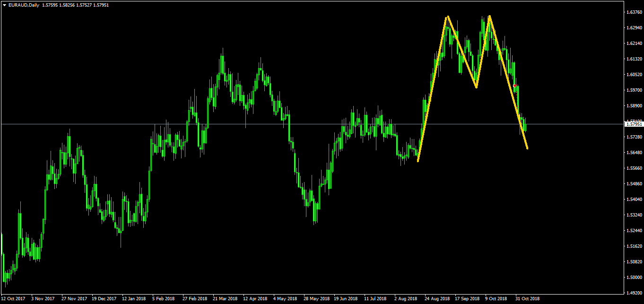Click the 31 Oct 2018 date label

click(527, 299)
